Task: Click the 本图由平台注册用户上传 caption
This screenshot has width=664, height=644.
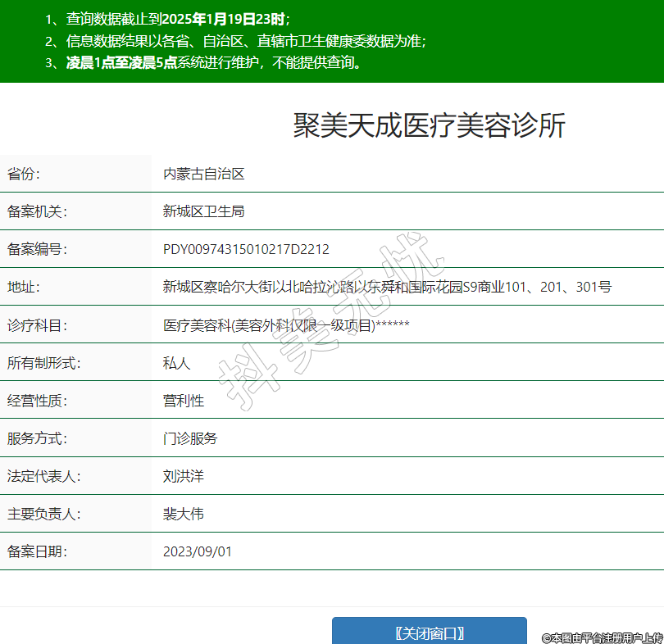Action: (602, 637)
